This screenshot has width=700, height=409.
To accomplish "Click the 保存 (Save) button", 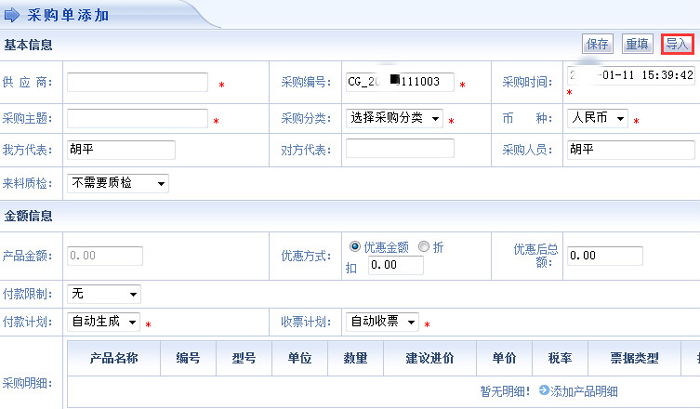I will [x=598, y=44].
